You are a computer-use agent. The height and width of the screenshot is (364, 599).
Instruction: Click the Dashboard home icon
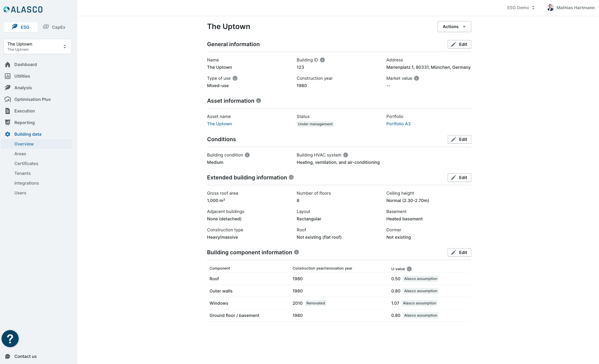(x=8, y=64)
